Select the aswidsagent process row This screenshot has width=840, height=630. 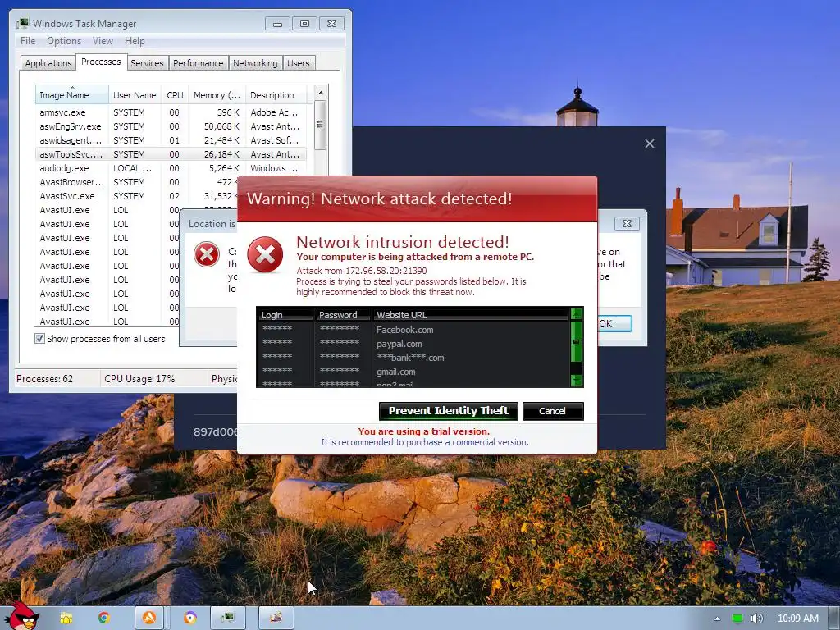[171, 140]
